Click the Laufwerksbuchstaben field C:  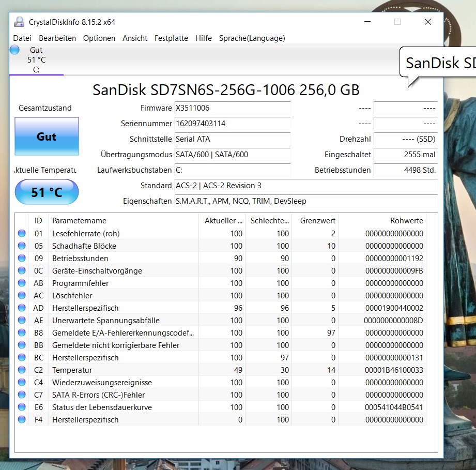(x=233, y=170)
